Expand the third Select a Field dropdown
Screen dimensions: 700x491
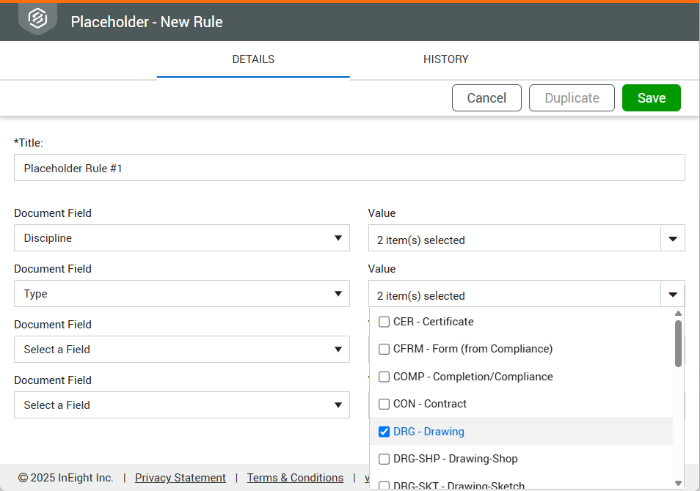181,350
